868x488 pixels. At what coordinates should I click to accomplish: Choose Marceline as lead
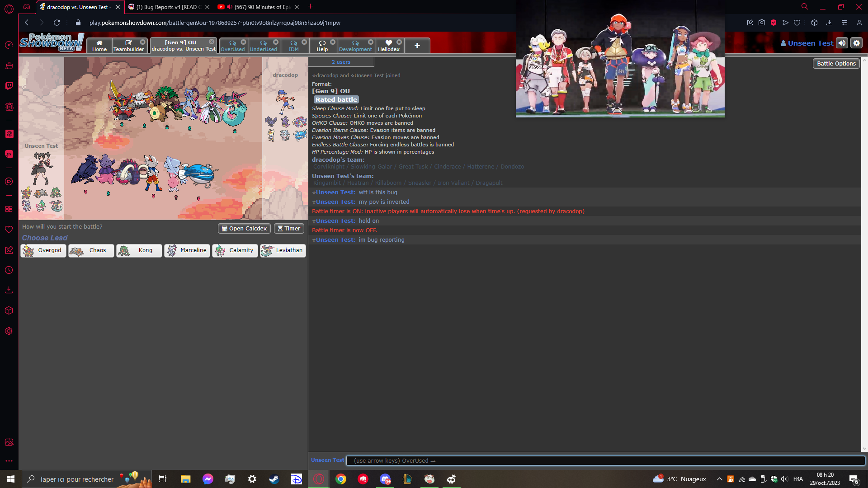187,250
